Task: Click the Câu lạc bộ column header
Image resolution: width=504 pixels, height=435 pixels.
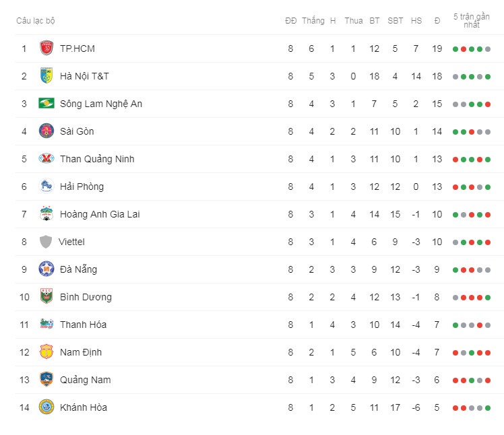Action: pos(35,21)
